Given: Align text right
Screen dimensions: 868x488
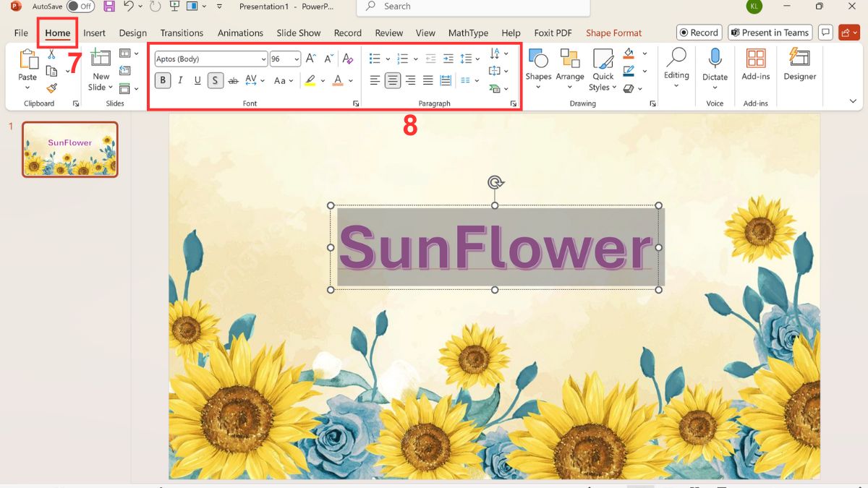Looking at the screenshot, I should tap(410, 80).
